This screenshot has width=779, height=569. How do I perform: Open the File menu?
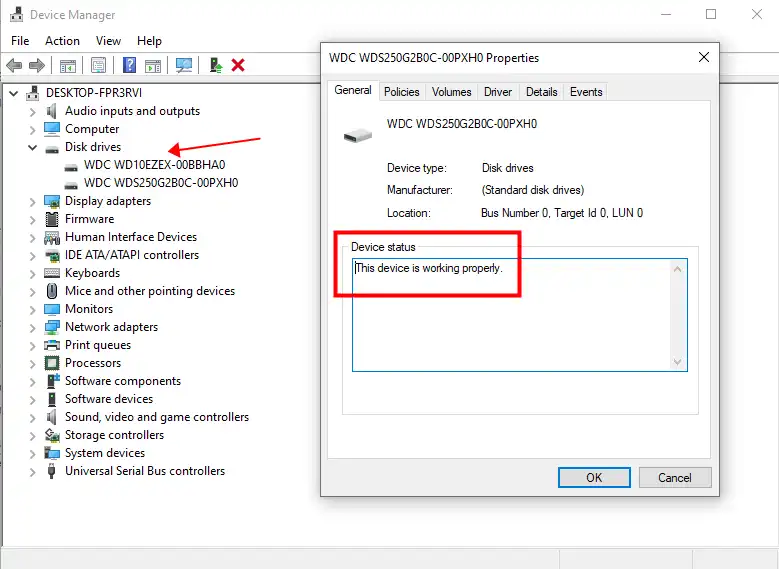coord(20,41)
